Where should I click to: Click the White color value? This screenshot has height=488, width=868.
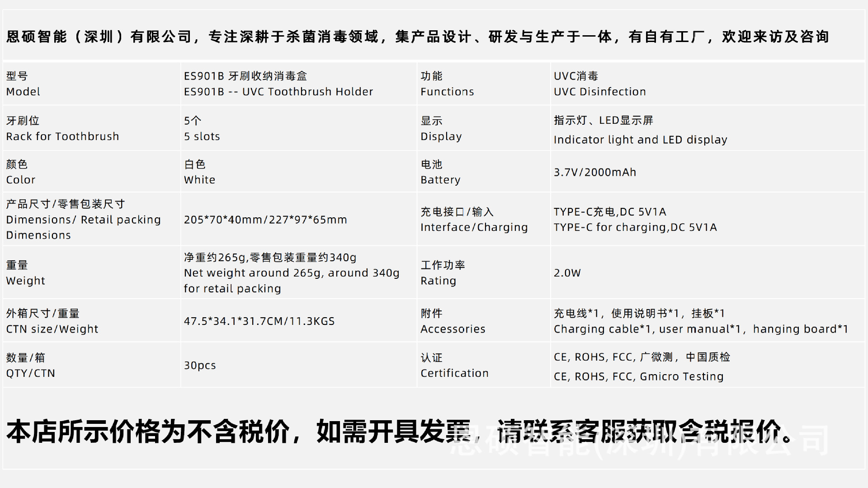pyautogui.click(x=199, y=180)
